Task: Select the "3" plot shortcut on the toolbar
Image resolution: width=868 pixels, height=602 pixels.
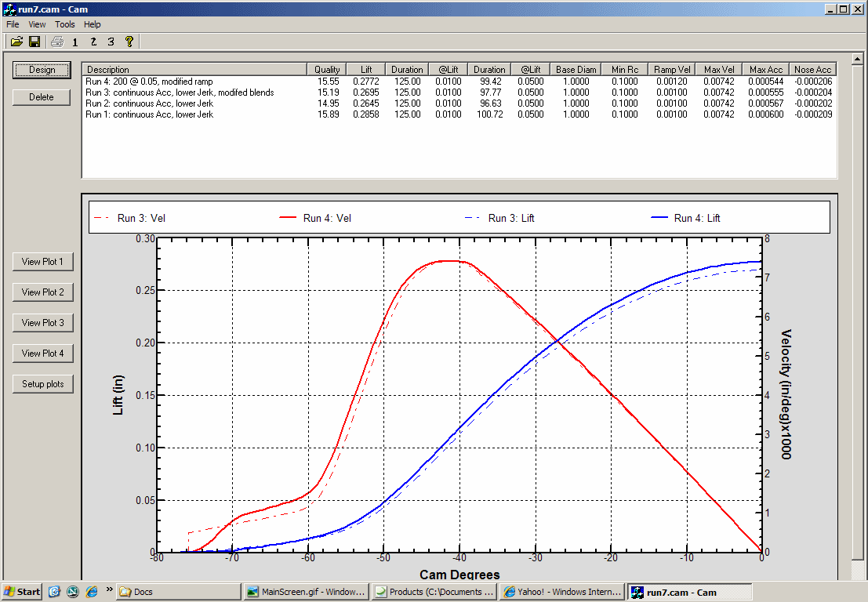Action: click(x=111, y=42)
